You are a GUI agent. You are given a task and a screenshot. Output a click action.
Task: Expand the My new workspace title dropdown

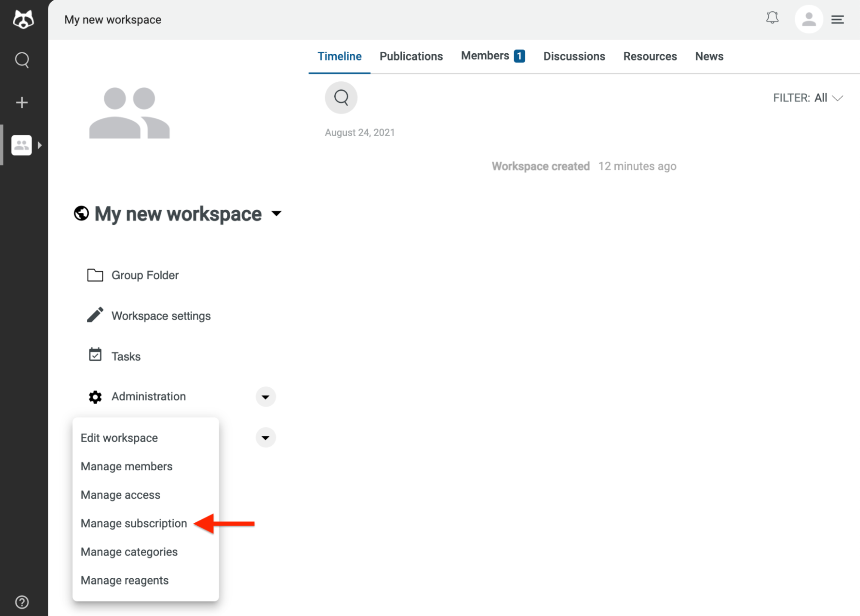click(277, 213)
